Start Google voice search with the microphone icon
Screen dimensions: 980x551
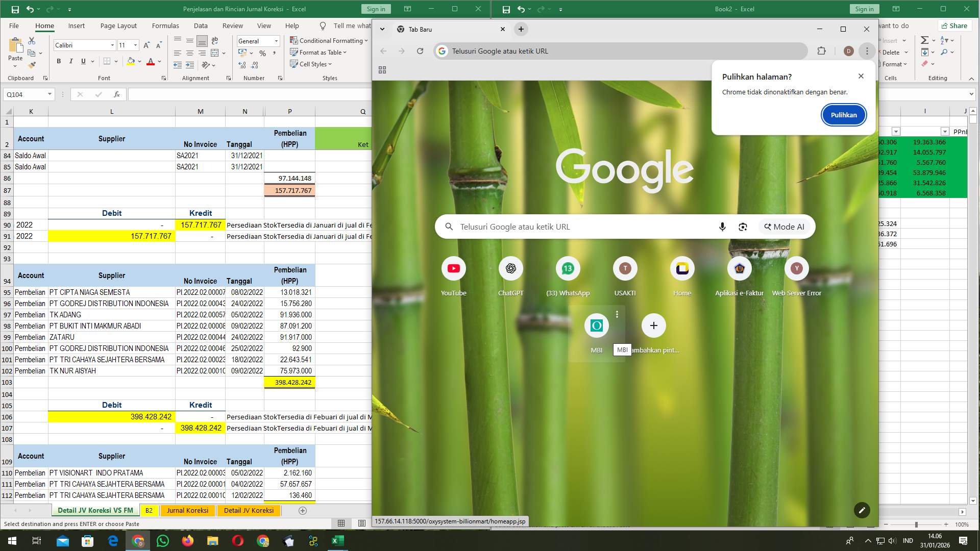722,226
